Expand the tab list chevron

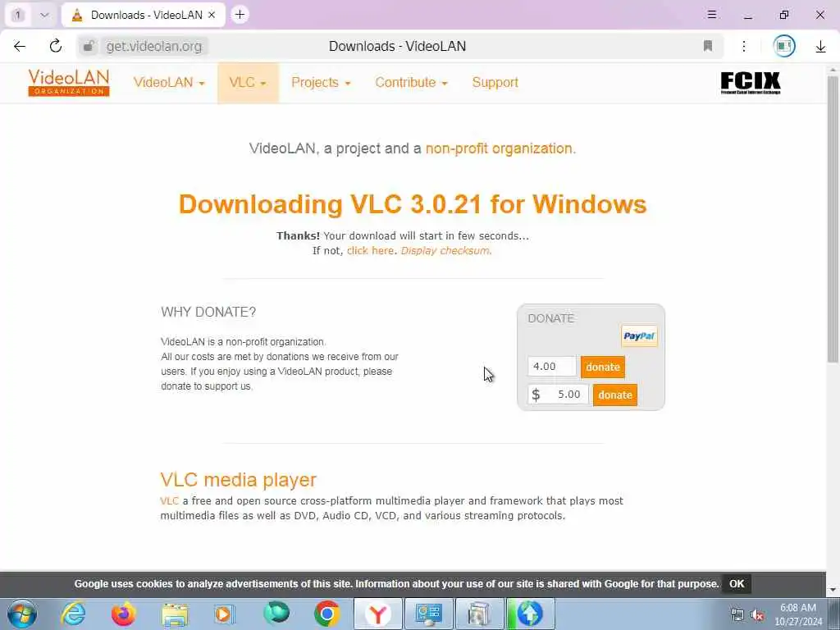click(44, 15)
